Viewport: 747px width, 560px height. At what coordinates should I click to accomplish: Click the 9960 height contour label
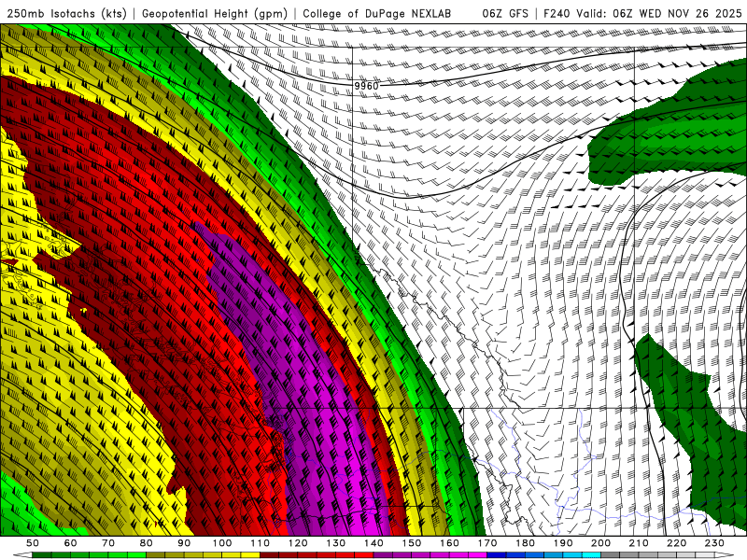pyautogui.click(x=366, y=86)
